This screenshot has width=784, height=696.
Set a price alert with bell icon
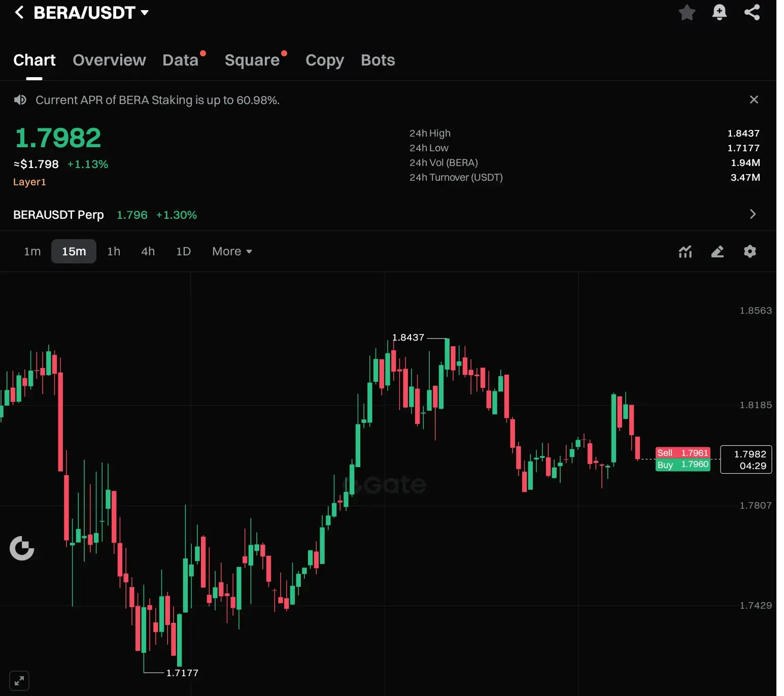point(719,12)
